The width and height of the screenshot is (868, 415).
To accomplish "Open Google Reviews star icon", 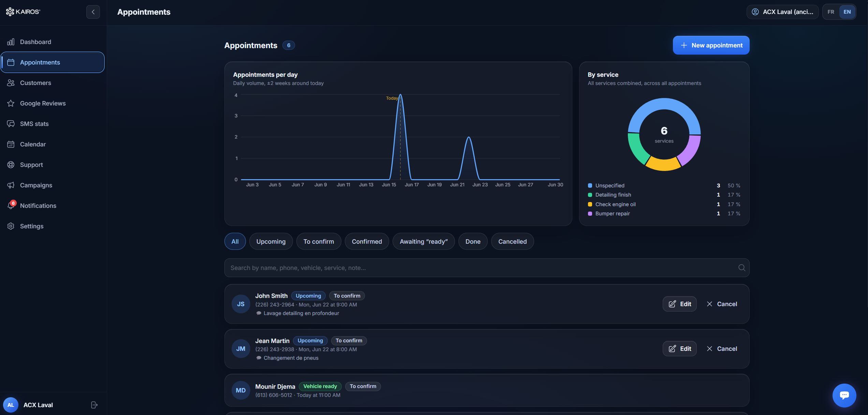I will pos(11,103).
